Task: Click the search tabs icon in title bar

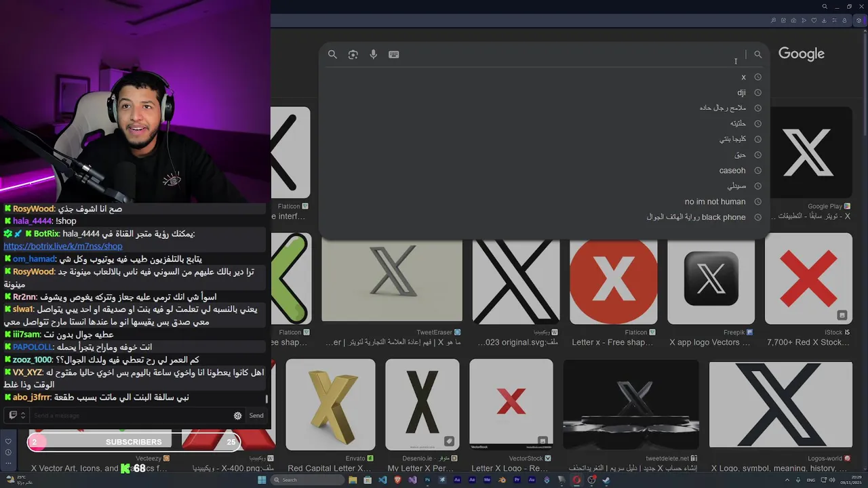Action: point(825,6)
